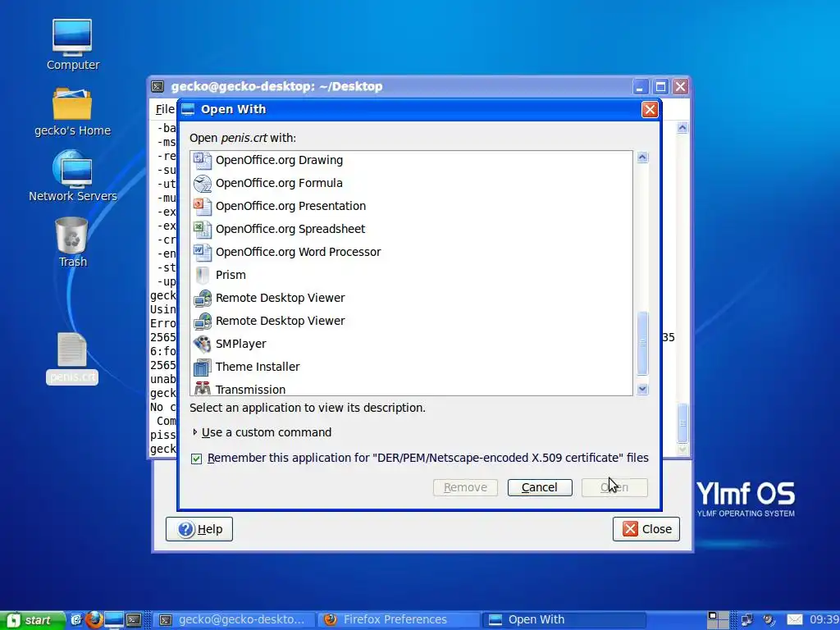The width and height of the screenshot is (840, 630).
Task: Click the Open button in dialog
Action: (x=614, y=487)
